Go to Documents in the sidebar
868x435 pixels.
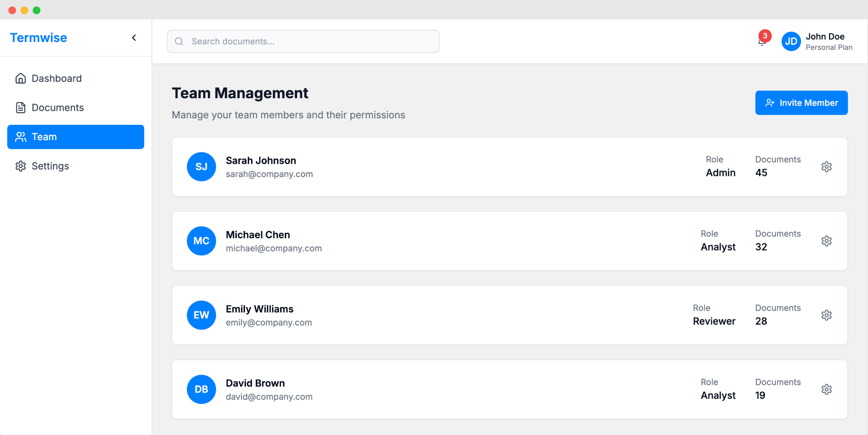tap(75, 108)
